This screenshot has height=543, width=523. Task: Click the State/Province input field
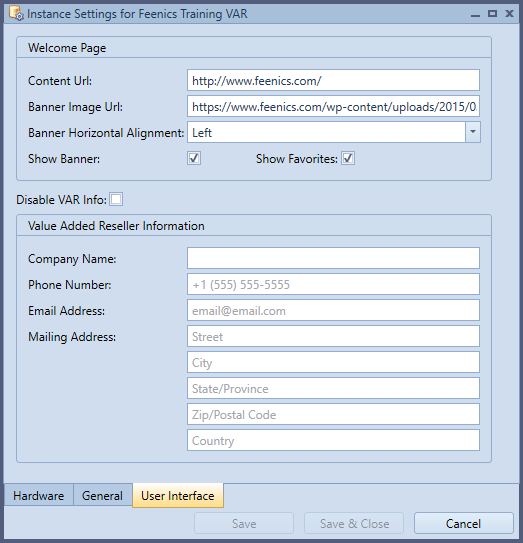[x=333, y=388]
